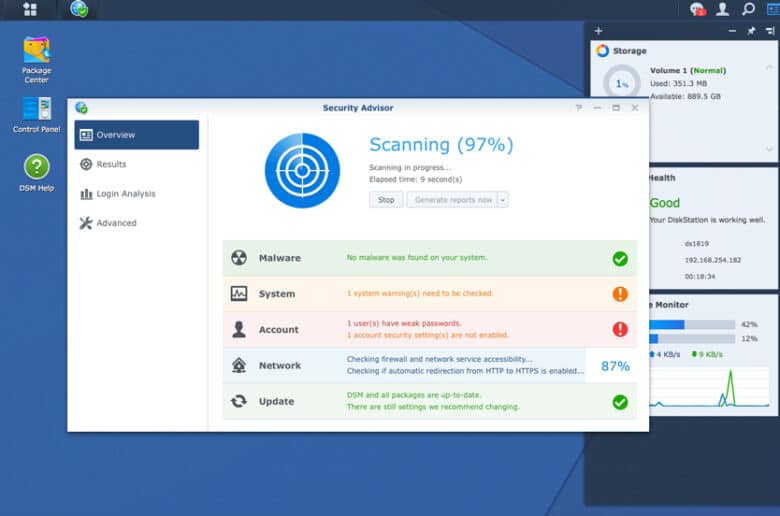Viewport: 780px width, 516px height.
Task: Open the notifications chat bubble icon
Action: pos(697,9)
